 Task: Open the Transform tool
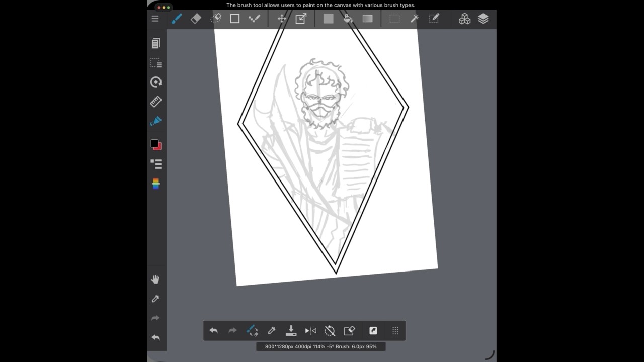point(301,19)
